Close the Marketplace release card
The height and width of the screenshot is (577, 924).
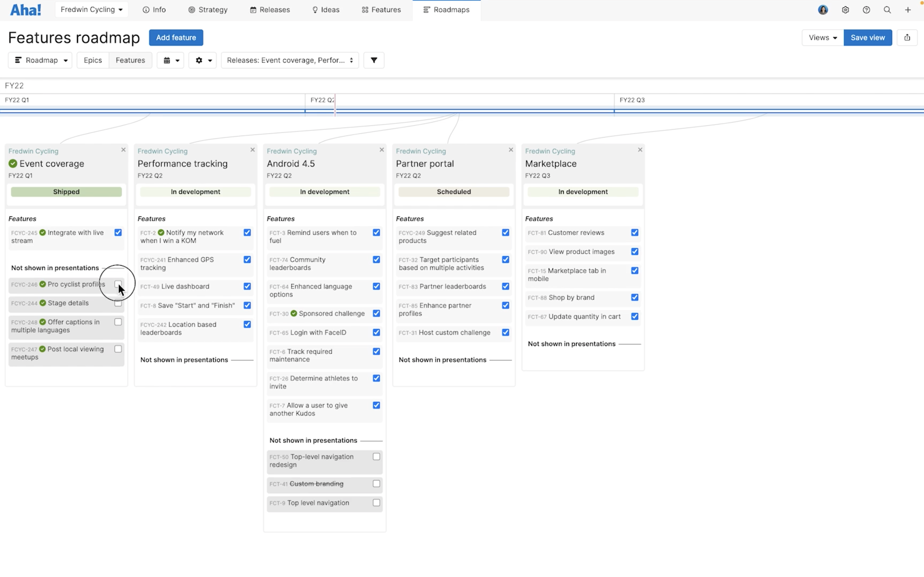click(640, 150)
